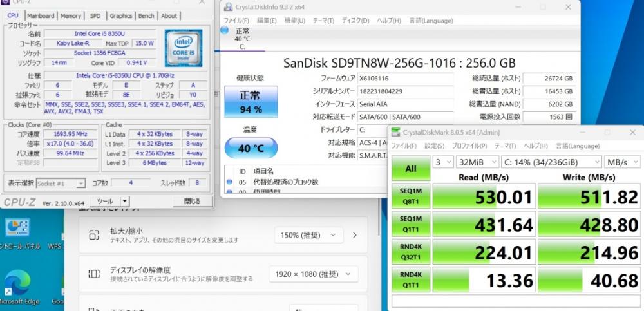The width and height of the screenshot is (644, 311).
Task: Open ファイル(F) menu in CrystalDiskInfo
Action: (236, 21)
